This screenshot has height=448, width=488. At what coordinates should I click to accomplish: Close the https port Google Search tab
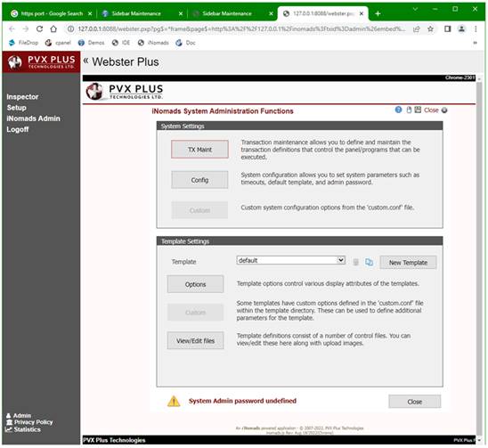[x=90, y=13]
